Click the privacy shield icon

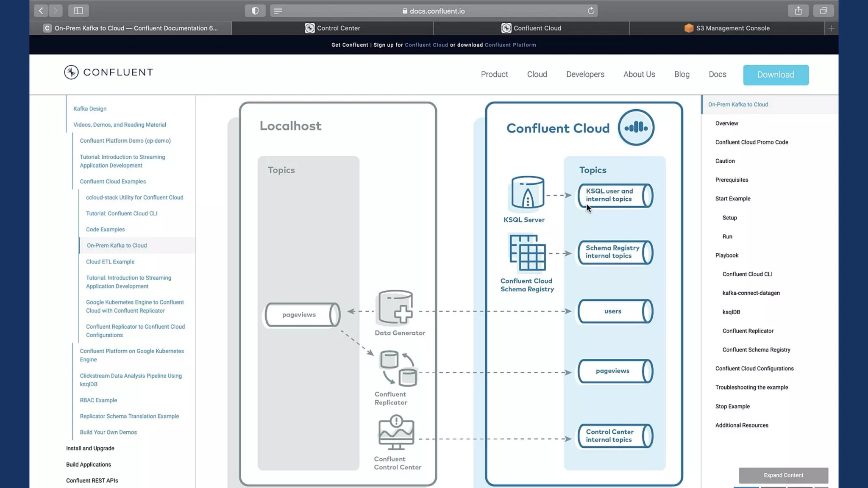click(x=255, y=11)
